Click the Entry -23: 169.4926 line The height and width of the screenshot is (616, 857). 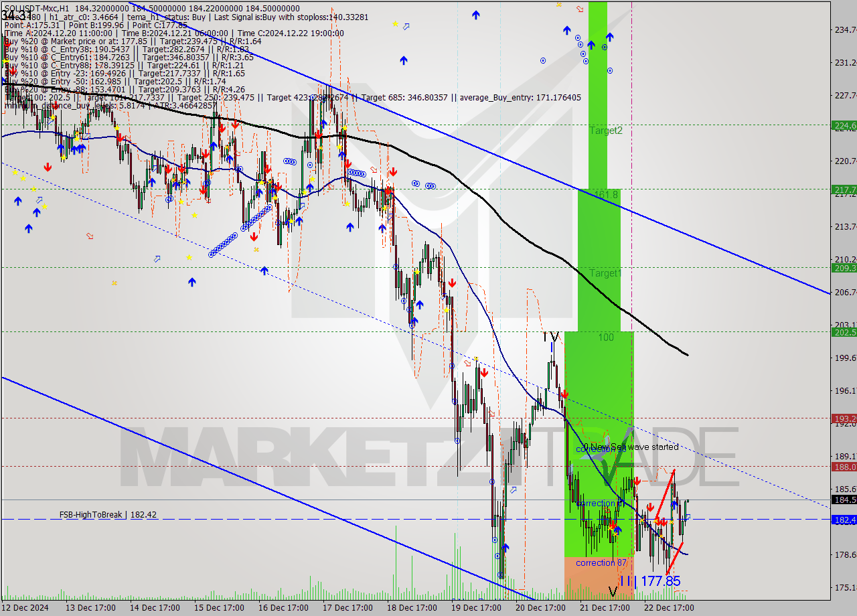(125, 73)
